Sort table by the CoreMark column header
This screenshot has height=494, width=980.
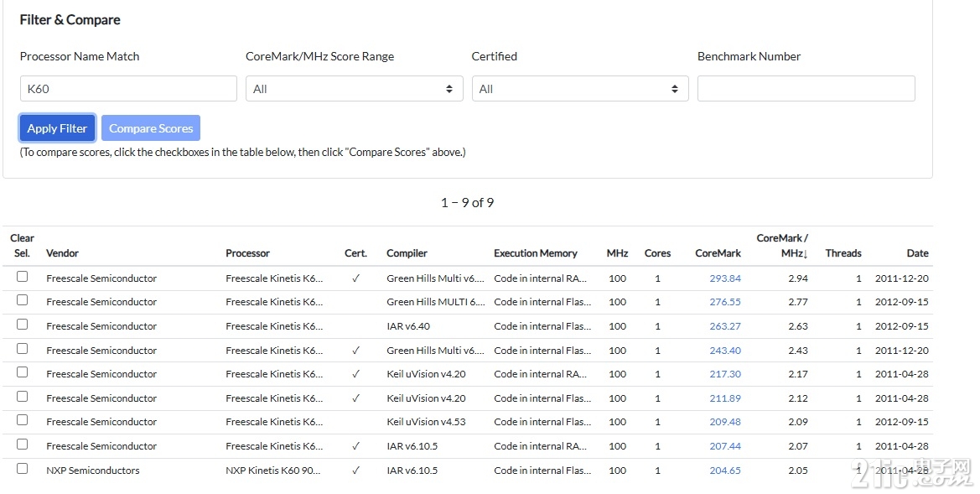point(718,253)
